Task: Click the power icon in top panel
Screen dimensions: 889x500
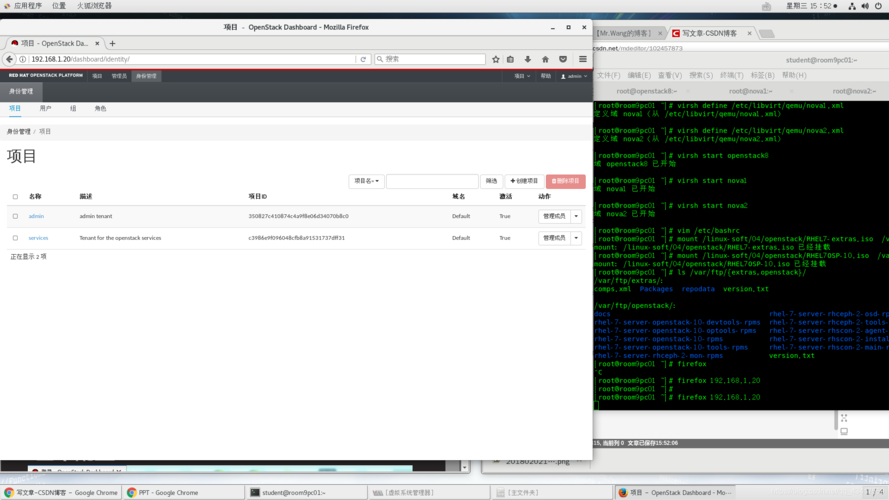Action: [879, 6]
